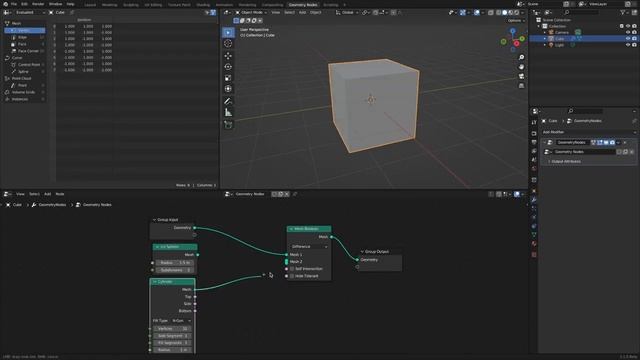The height and width of the screenshot is (360, 640).
Task: Open the Output properties tab
Action: [x=534, y=142]
